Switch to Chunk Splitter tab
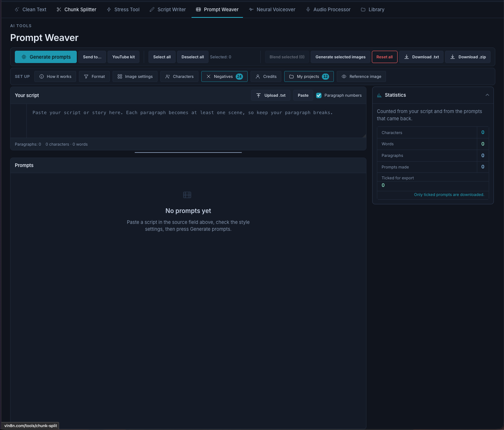Viewport: 504px width, 430px height. [76, 9]
